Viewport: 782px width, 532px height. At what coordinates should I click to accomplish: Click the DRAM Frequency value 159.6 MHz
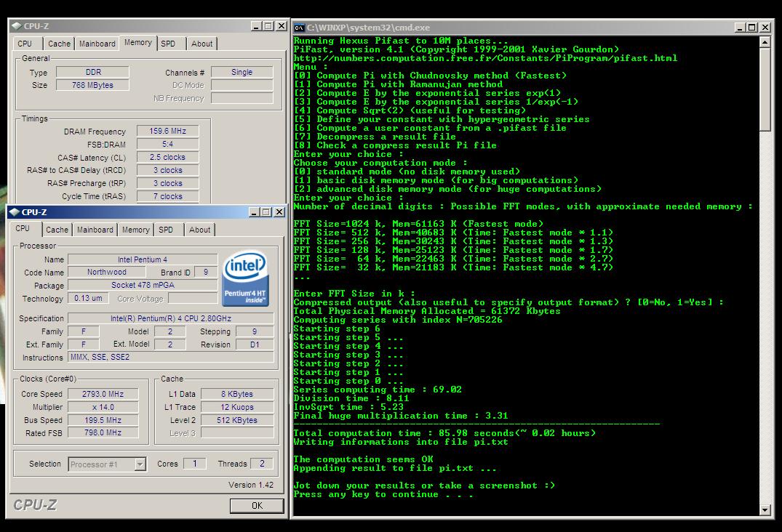click(x=167, y=131)
